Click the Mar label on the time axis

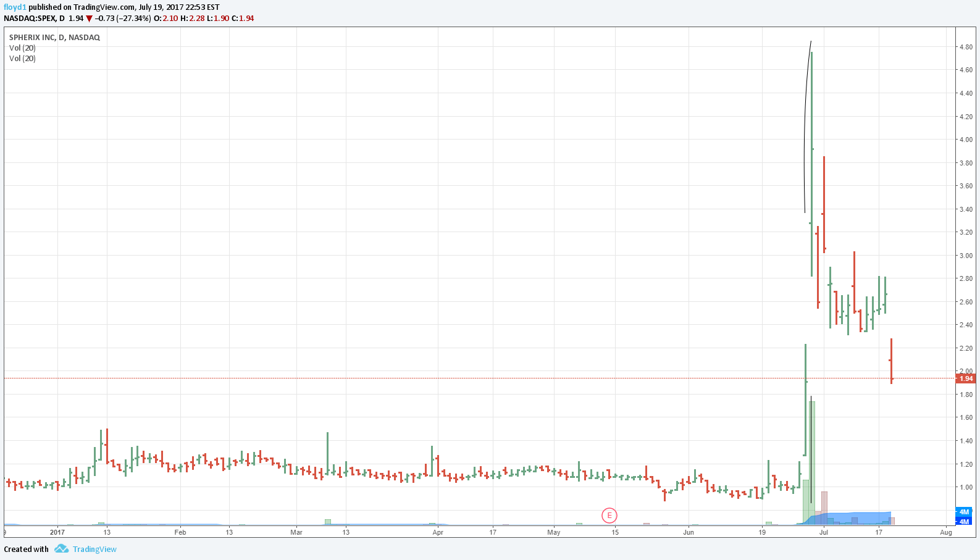pyautogui.click(x=296, y=532)
